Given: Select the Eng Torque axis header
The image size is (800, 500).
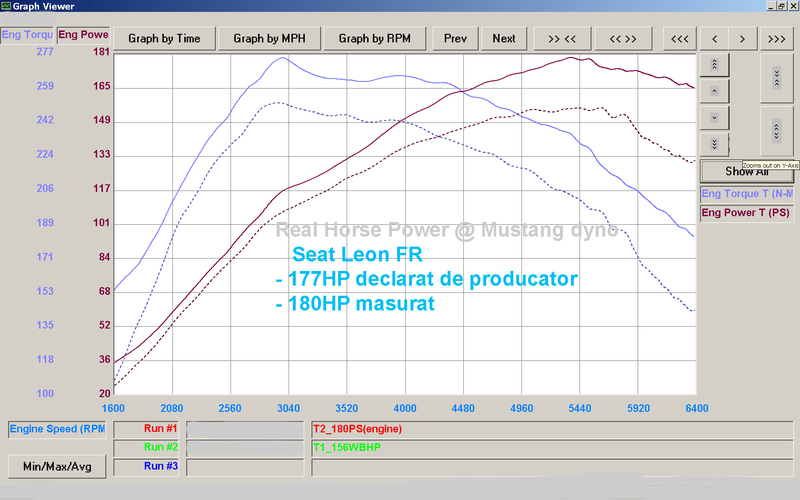Looking at the screenshot, I should coord(27,35).
